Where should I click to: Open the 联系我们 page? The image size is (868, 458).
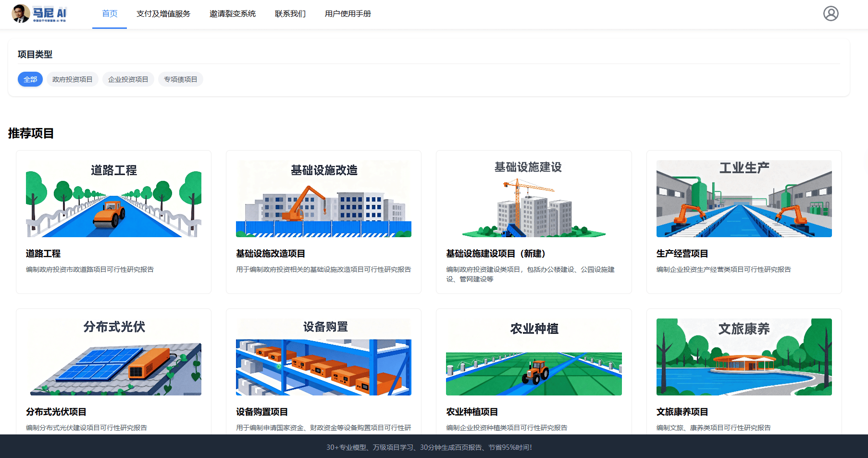(x=290, y=14)
